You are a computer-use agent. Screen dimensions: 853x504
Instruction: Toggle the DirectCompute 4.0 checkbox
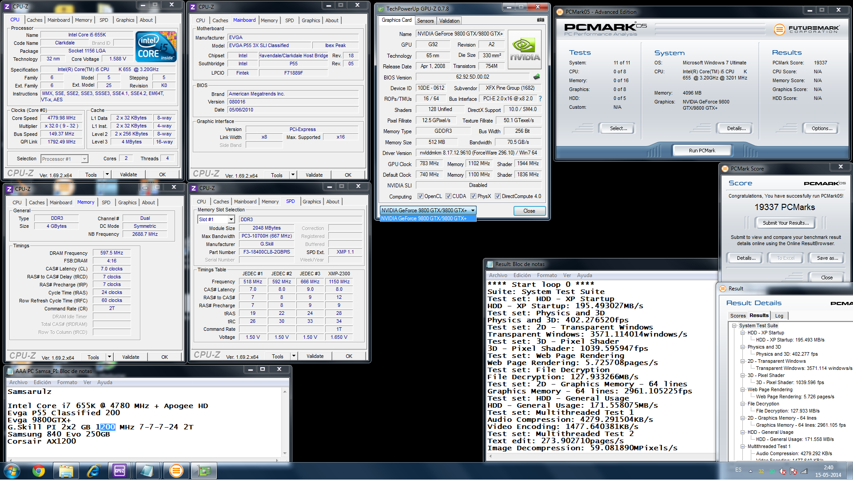click(x=498, y=196)
